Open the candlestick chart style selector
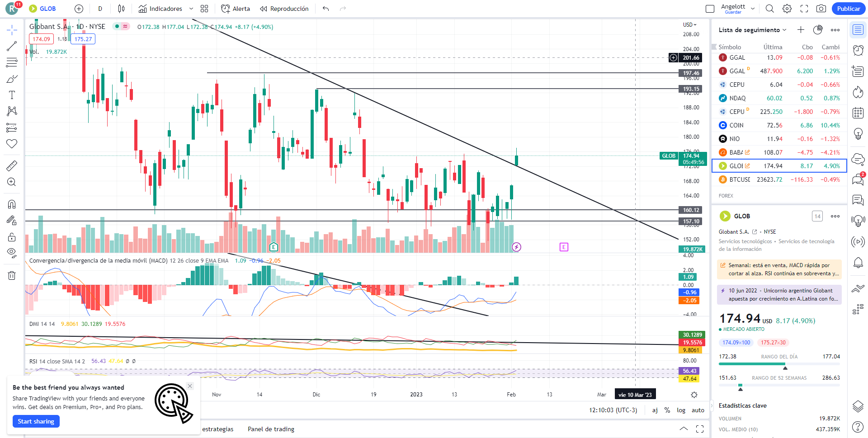The image size is (868, 438). tap(121, 9)
